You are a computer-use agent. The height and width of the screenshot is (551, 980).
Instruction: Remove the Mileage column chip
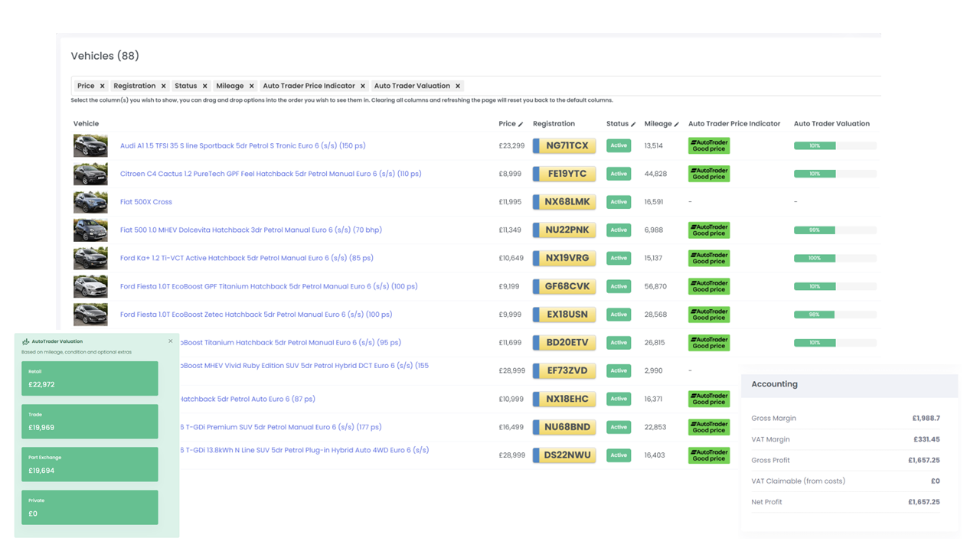[252, 86]
